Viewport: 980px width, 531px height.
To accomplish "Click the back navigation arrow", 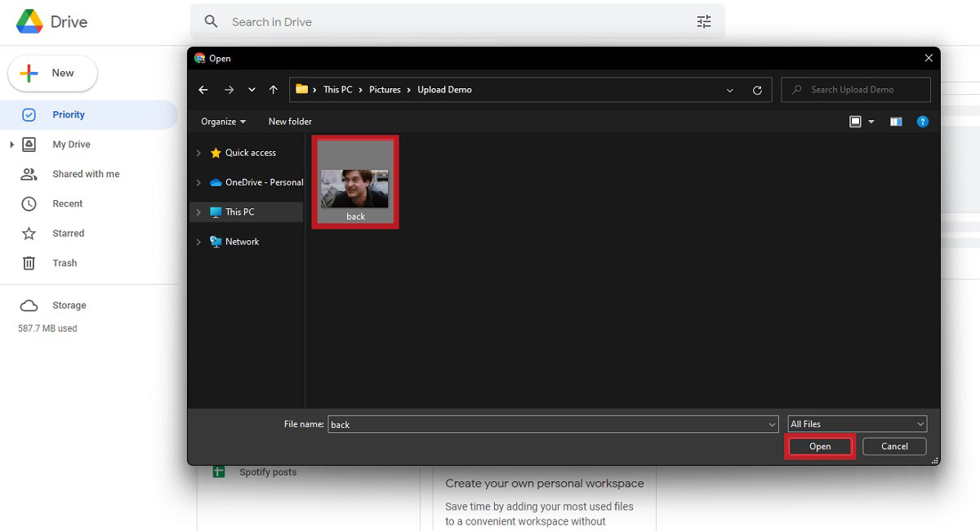I will pyautogui.click(x=203, y=89).
